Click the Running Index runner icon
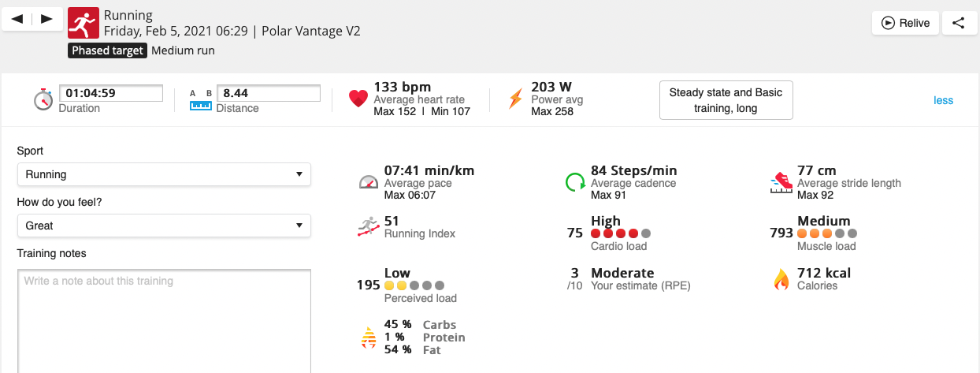The height and width of the screenshot is (373, 980). tap(368, 227)
